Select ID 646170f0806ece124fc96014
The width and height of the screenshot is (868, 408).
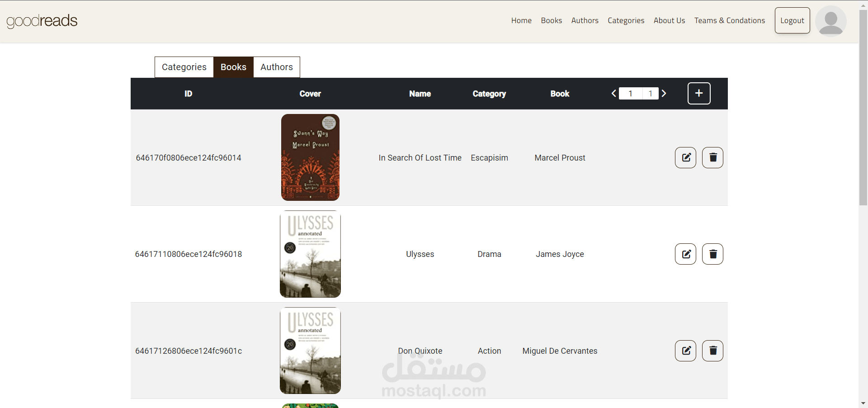189,158
